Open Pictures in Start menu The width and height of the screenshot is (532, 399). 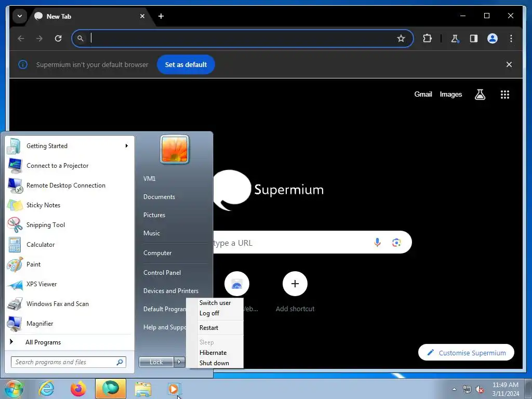(154, 215)
